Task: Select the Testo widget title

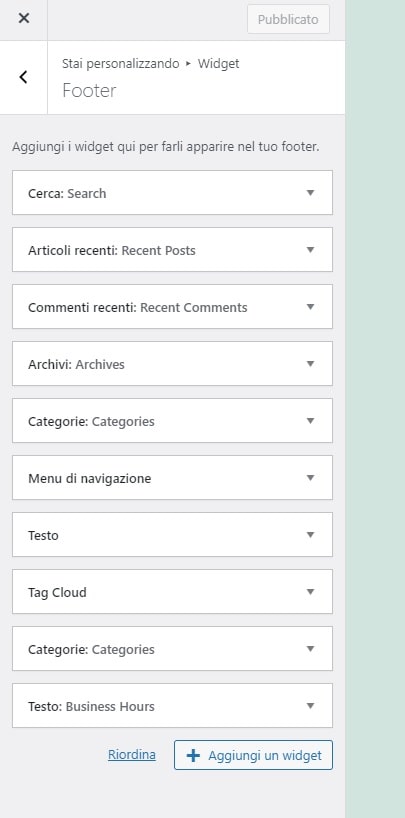Action: [43, 535]
